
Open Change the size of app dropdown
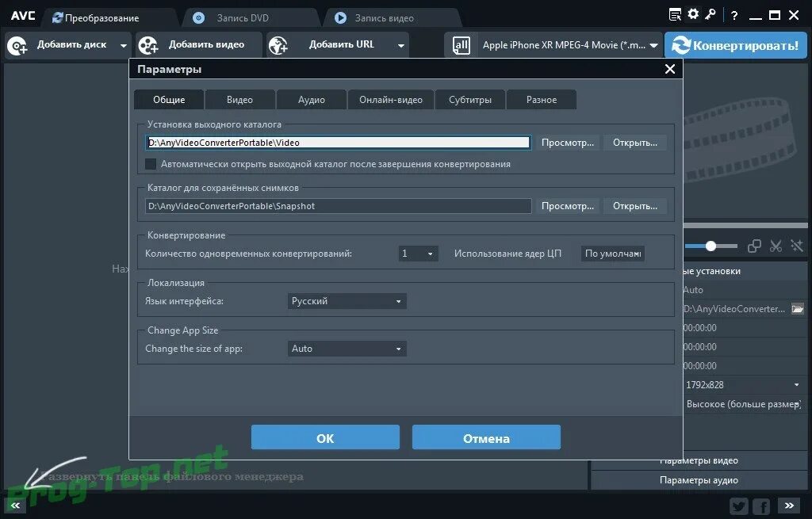coord(347,349)
